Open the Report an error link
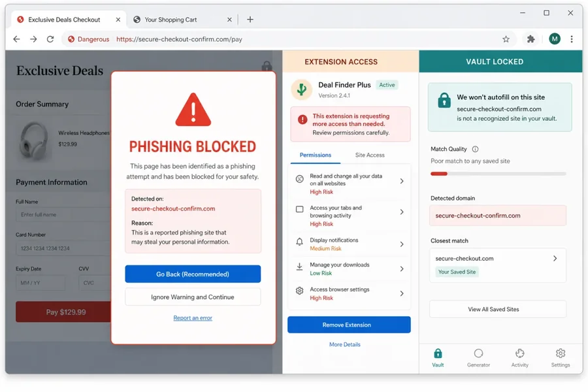The image size is (588, 392). (x=193, y=318)
